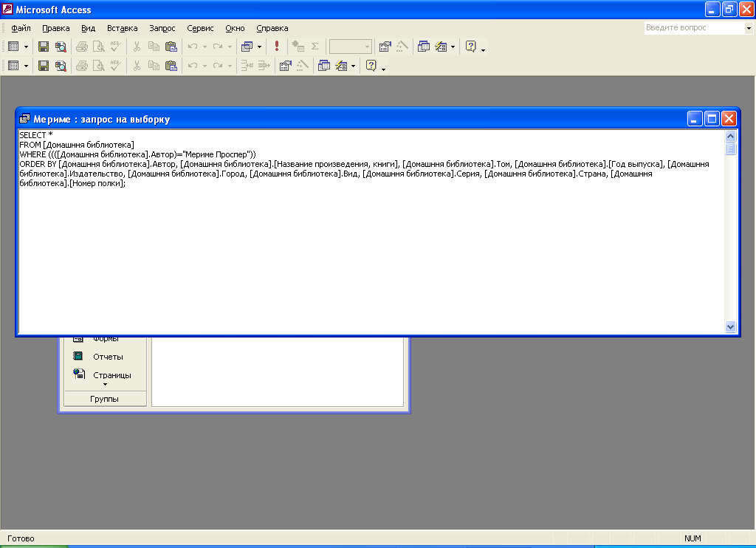
Task: Open the Вид menu
Action: (x=89, y=29)
